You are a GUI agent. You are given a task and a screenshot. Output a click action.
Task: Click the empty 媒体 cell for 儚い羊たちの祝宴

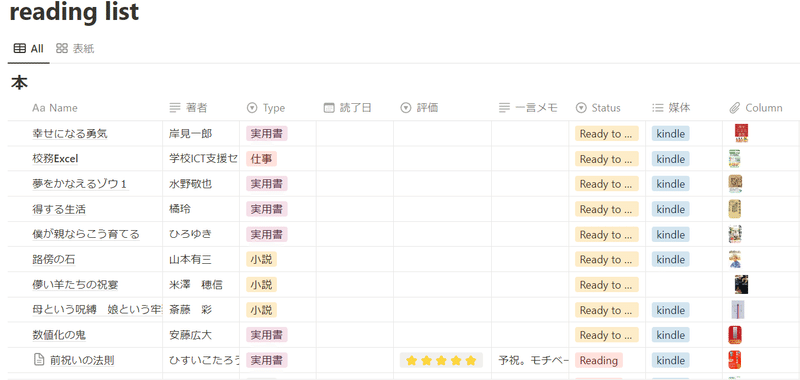(x=684, y=285)
